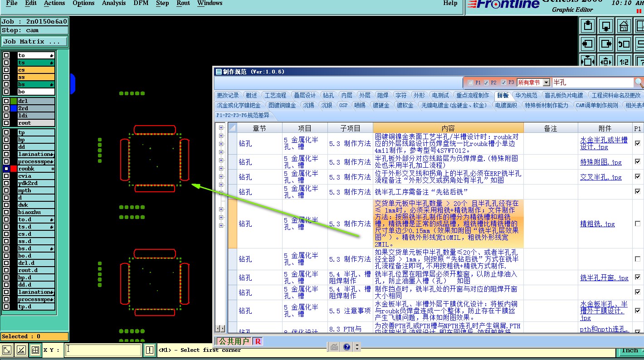Screen dimensions: 644x360
Task: Open the 精粗铣.jpg attachment link
Action: click(598, 224)
